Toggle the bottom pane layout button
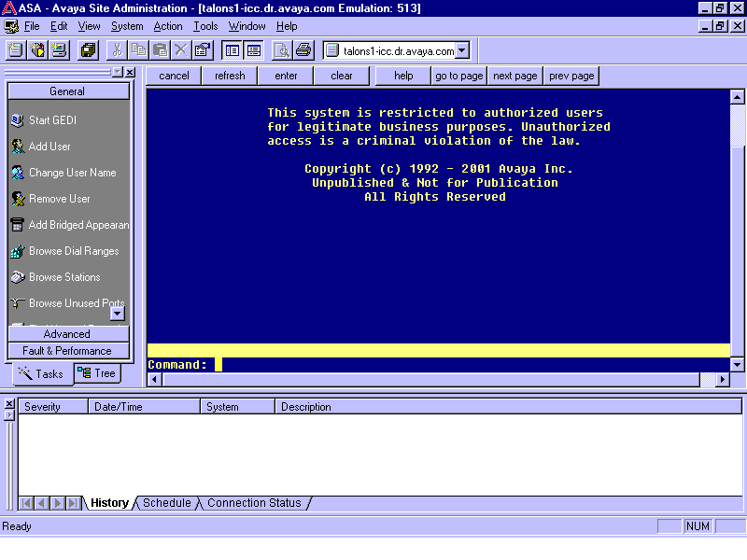This screenshot has height=560, width=747. coord(253,50)
